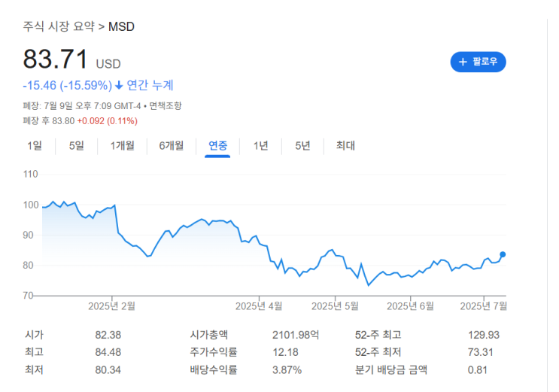Show the 1년 chart range

(x=260, y=145)
